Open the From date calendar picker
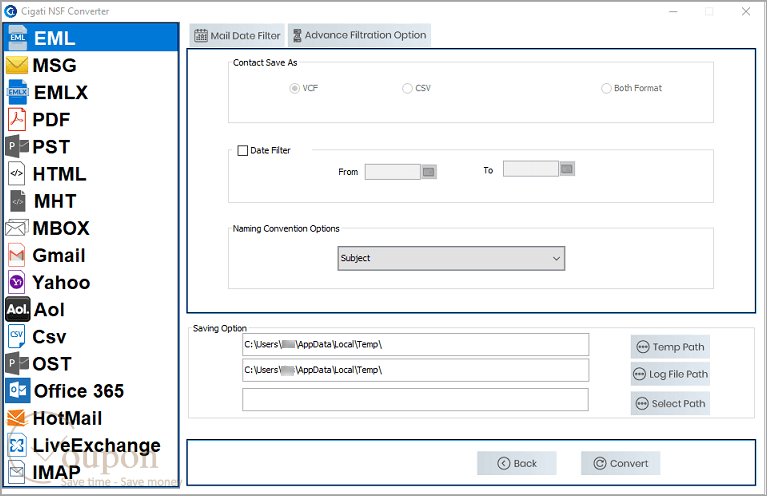 pyautogui.click(x=429, y=172)
